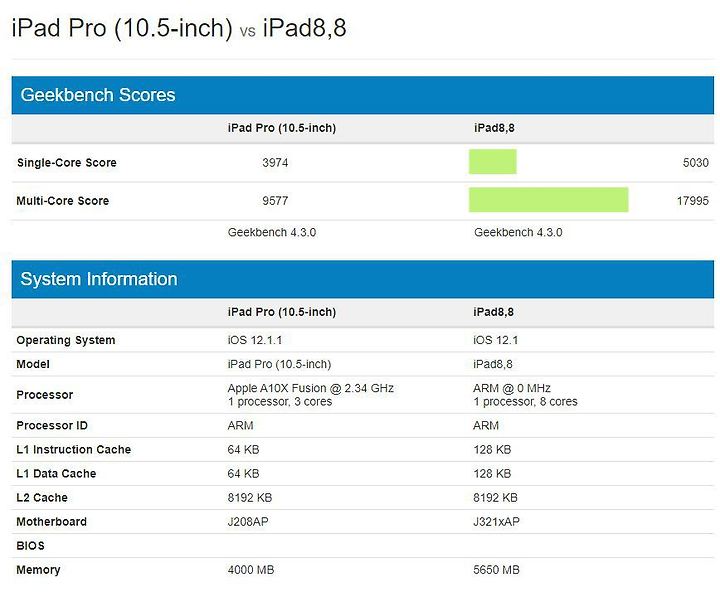Click the 'L2 Cache' row label
This screenshot has height=592, width=720.
pyautogui.click(x=42, y=498)
